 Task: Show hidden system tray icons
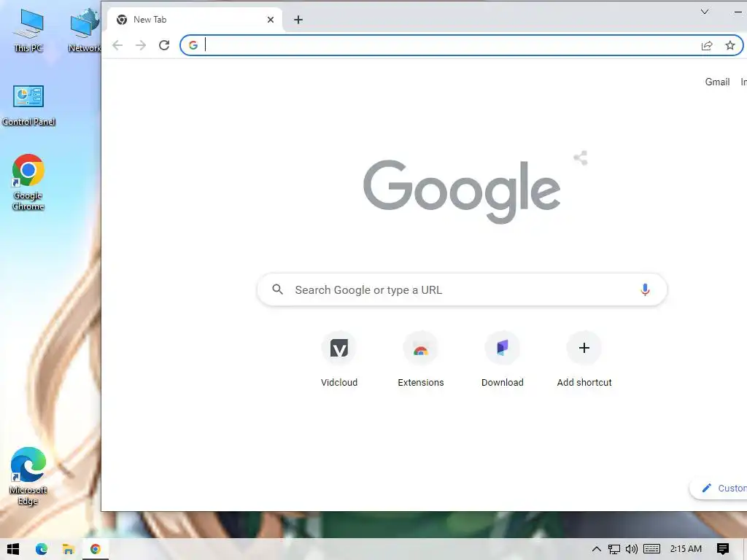(x=597, y=549)
